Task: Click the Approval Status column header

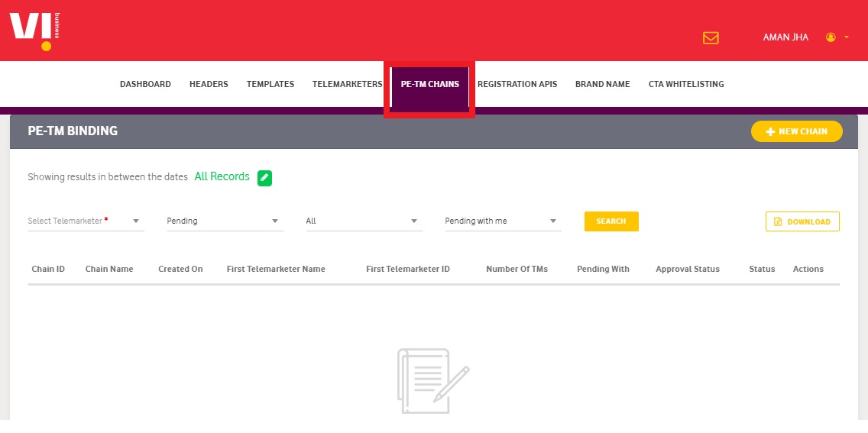Action: click(x=688, y=270)
